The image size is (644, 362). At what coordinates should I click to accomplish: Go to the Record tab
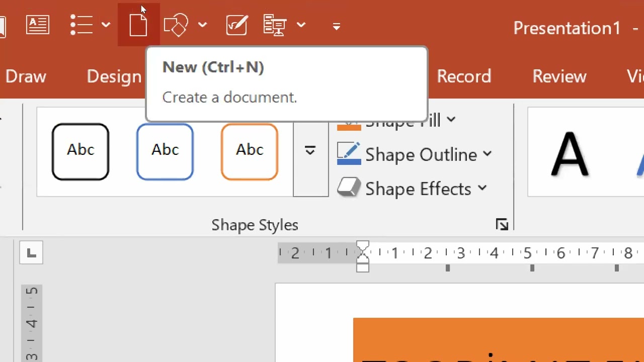pyautogui.click(x=464, y=76)
